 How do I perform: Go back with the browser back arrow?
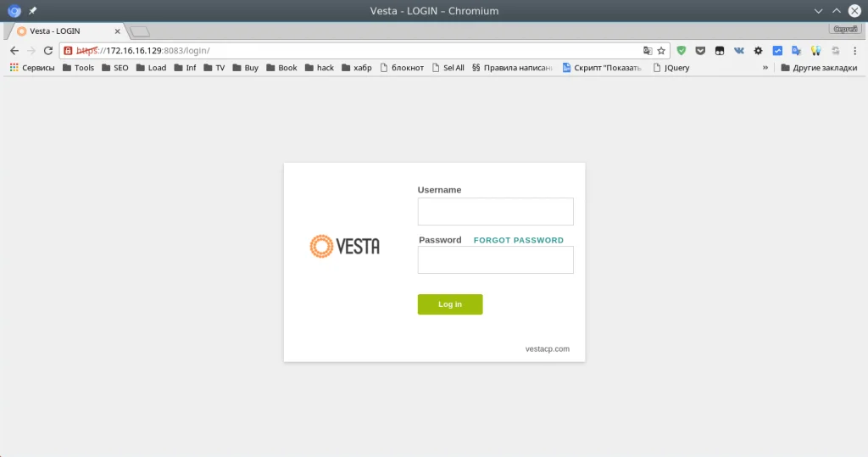pos(14,50)
